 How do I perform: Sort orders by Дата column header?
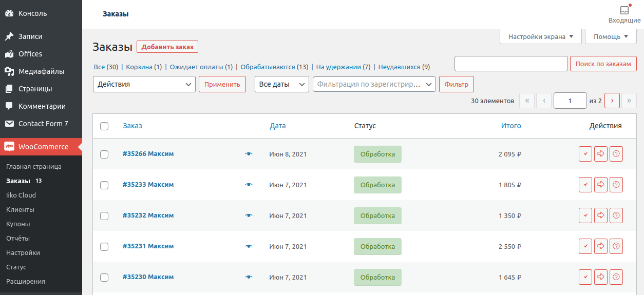(278, 126)
